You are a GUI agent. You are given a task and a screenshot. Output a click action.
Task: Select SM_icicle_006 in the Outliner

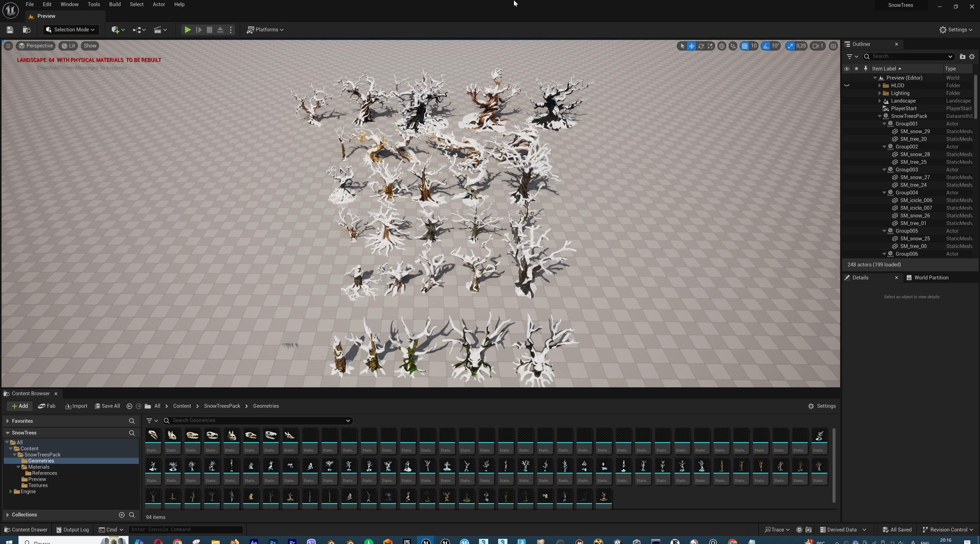pyautogui.click(x=916, y=201)
